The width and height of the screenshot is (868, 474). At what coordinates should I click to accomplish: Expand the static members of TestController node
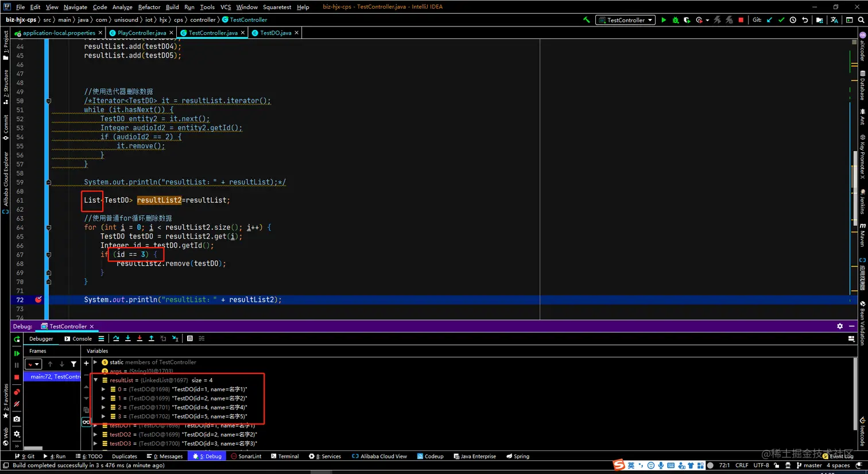tap(96, 362)
